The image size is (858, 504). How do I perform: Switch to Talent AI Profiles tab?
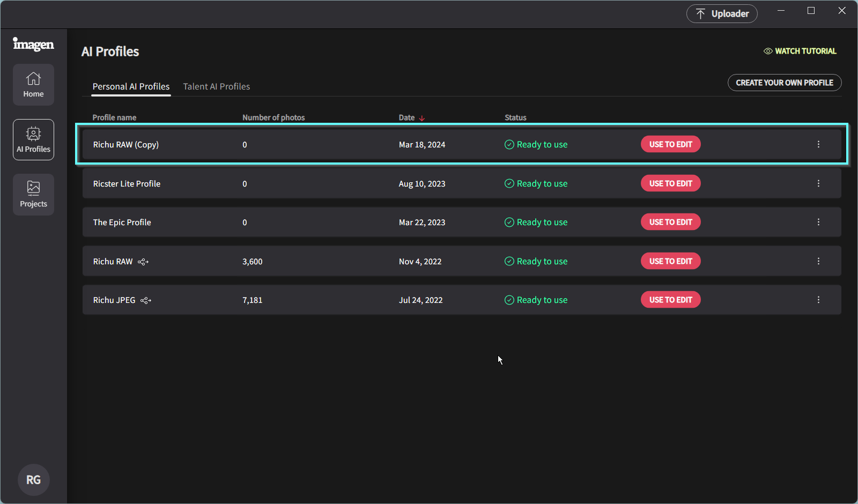[x=217, y=86]
